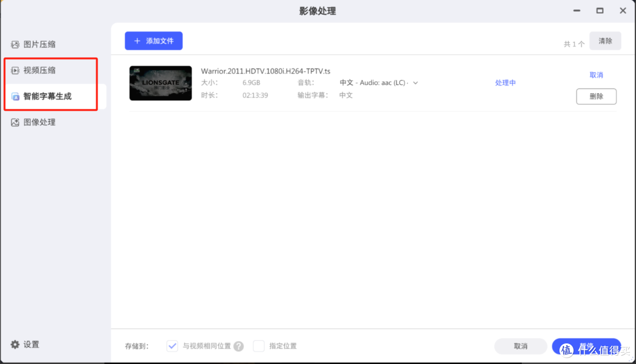636x364 pixels.
Task: Cancel processing via blue 取消 link
Action: pos(596,75)
